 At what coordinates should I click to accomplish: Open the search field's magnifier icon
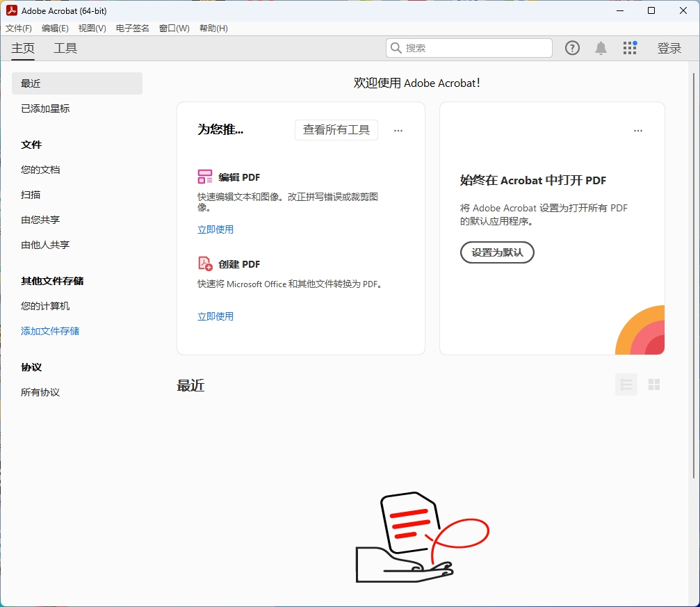pyautogui.click(x=396, y=48)
